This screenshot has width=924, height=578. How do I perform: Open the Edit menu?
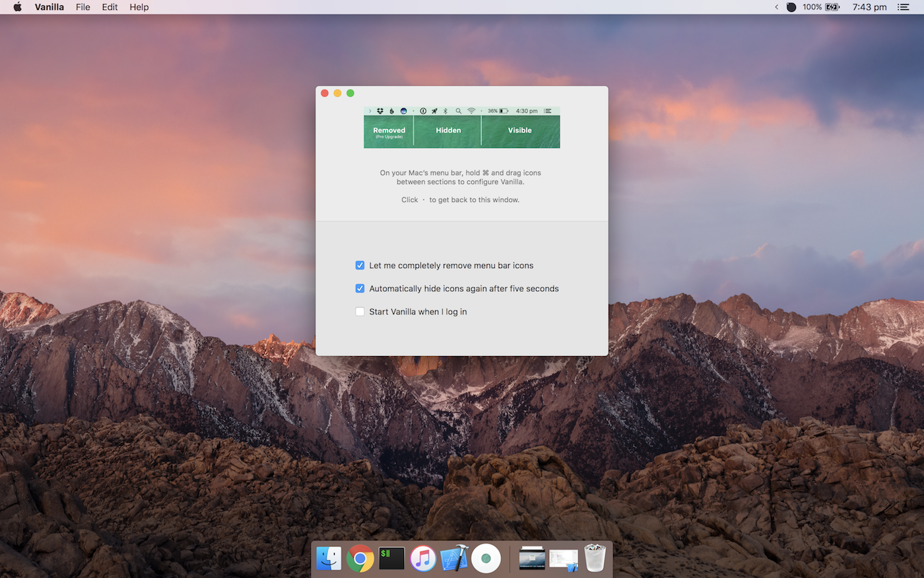tap(110, 7)
